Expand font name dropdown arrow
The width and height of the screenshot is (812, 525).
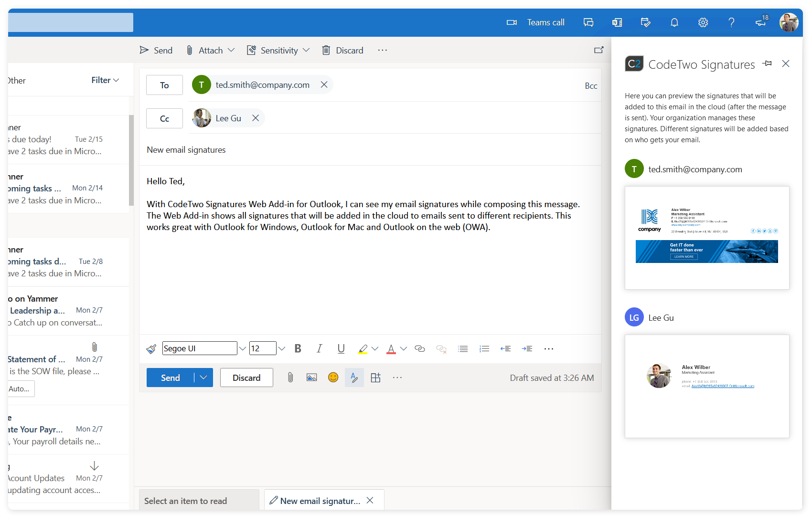pyautogui.click(x=243, y=348)
